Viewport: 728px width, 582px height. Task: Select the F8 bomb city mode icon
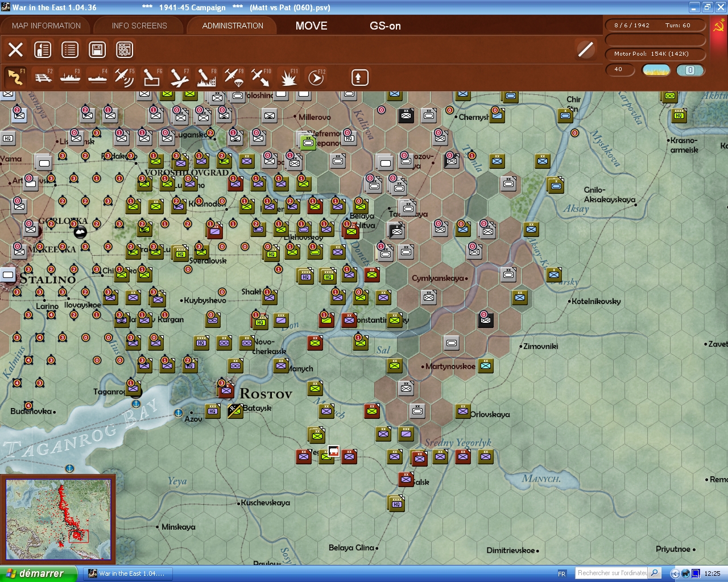point(206,77)
